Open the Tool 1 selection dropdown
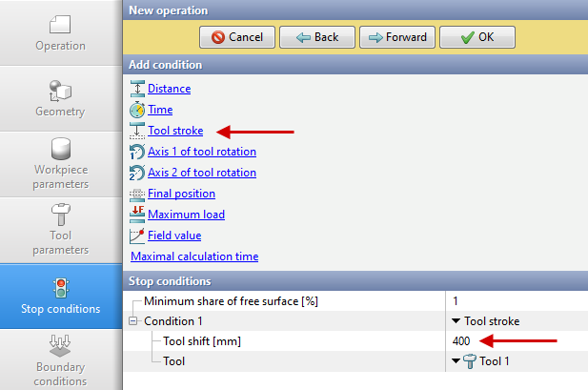588x390 pixels. [x=457, y=361]
